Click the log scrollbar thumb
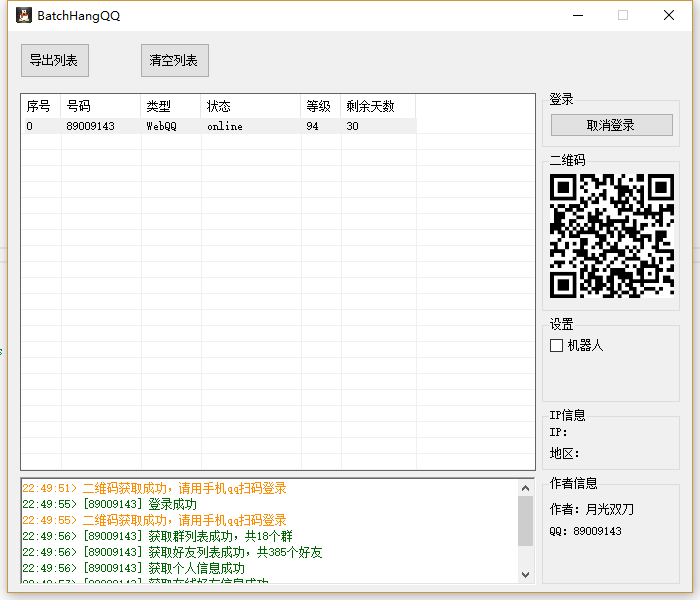700x600 pixels. click(525, 521)
